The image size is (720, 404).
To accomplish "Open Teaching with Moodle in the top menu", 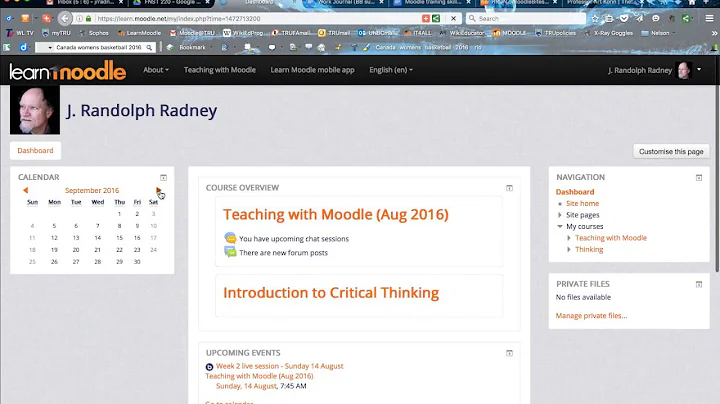I will 219,70.
